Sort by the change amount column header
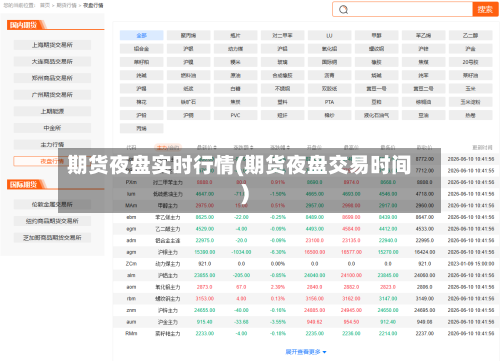This screenshot has height=361, width=500. coord(243,147)
